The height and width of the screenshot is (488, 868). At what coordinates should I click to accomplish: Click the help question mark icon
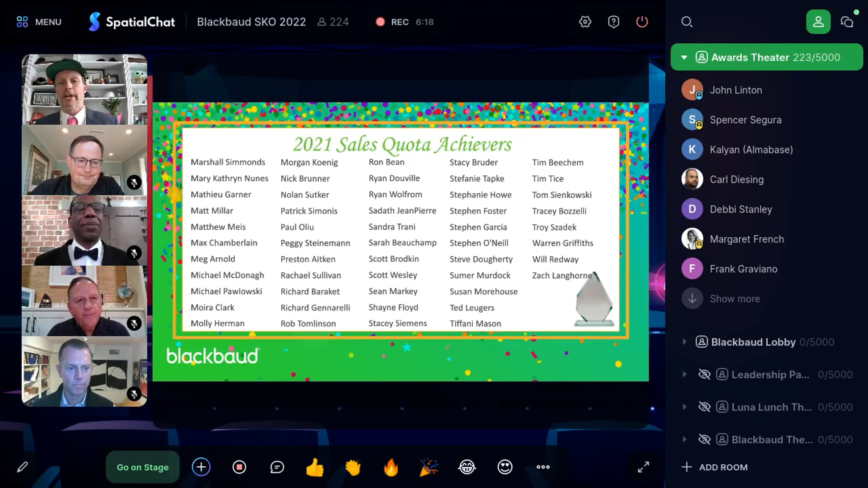[x=613, y=22]
